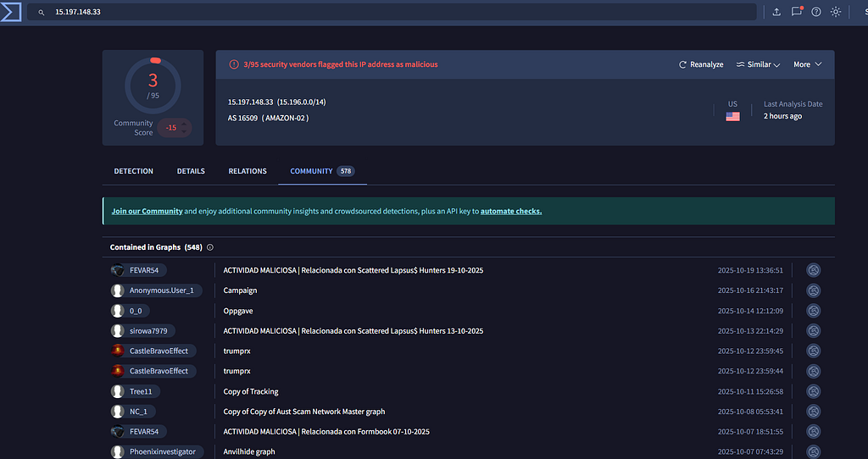Click the timestamp 2025-10-16 21:43:17
Screen dimensions: 868x459
pos(750,290)
